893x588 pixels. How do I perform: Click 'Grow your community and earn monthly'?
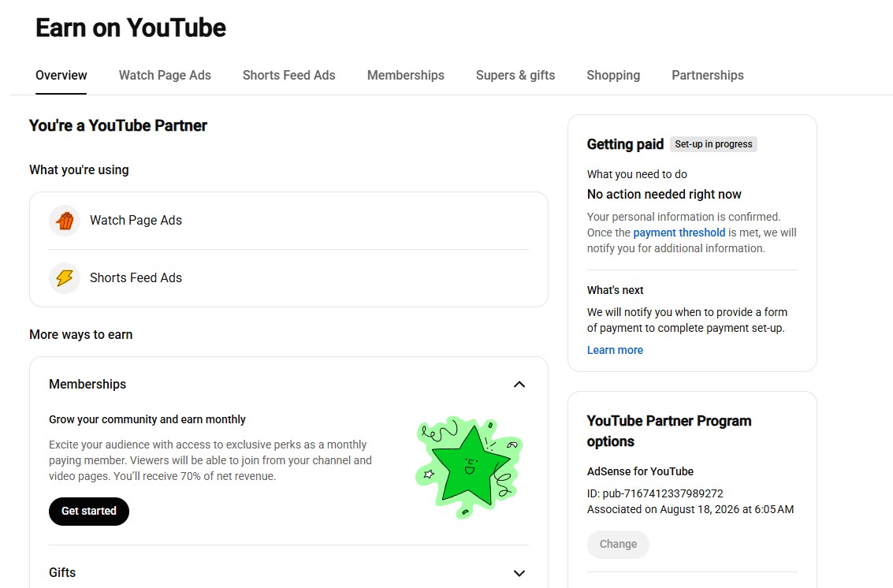click(147, 419)
